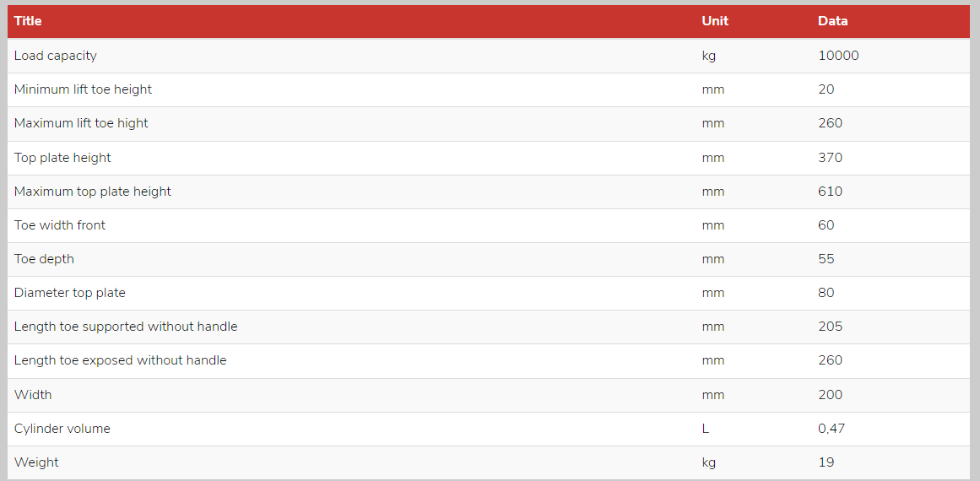Select the Width row label
The height and width of the screenshot is (481, 980).
coord(33,395)
